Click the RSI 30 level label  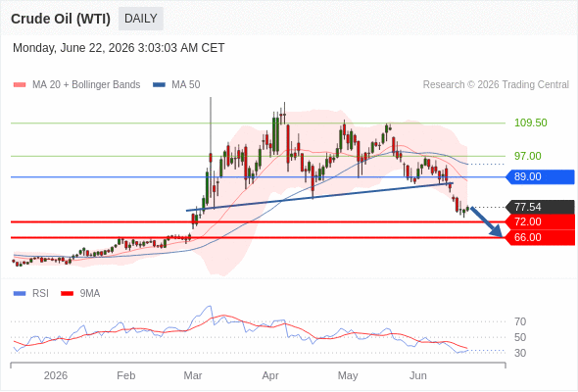click(x=520, y=353)
